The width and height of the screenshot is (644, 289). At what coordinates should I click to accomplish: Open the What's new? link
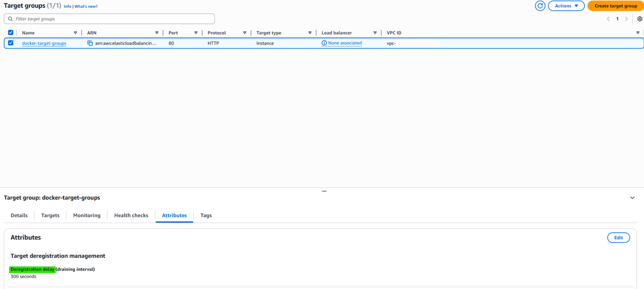tap(86, 6)
